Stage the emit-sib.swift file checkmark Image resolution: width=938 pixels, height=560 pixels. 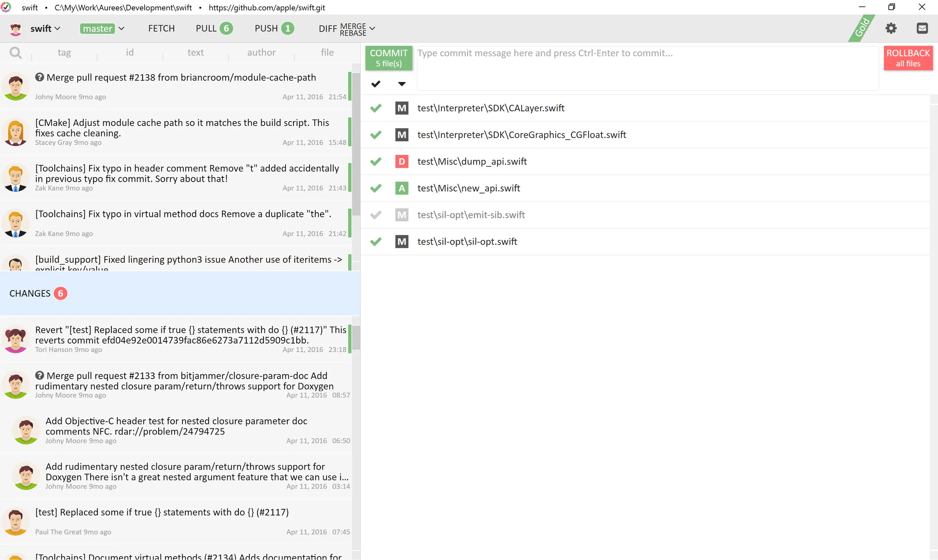376,215
